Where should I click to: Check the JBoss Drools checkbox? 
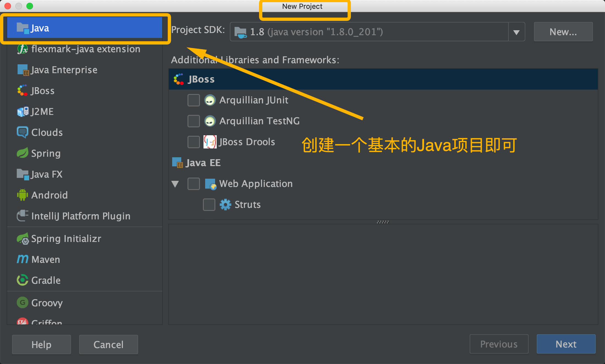[x=194, y=142]
